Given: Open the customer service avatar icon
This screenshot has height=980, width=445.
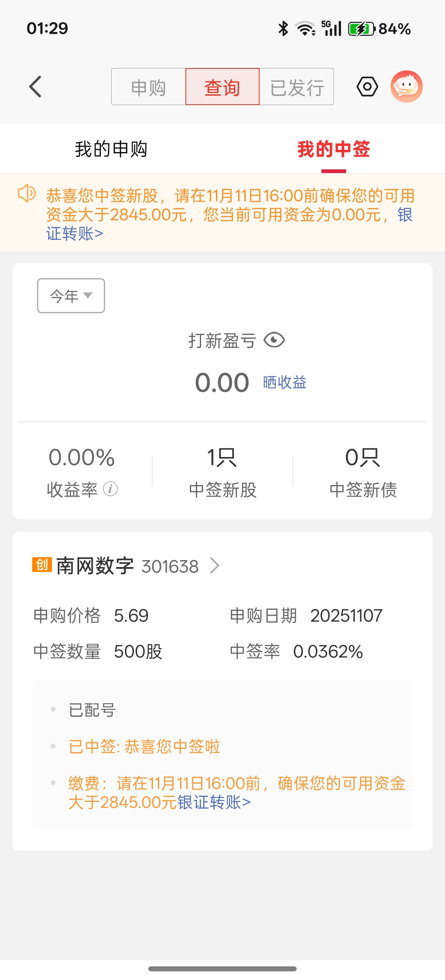Looking at the screenshot, I should 407,87.
